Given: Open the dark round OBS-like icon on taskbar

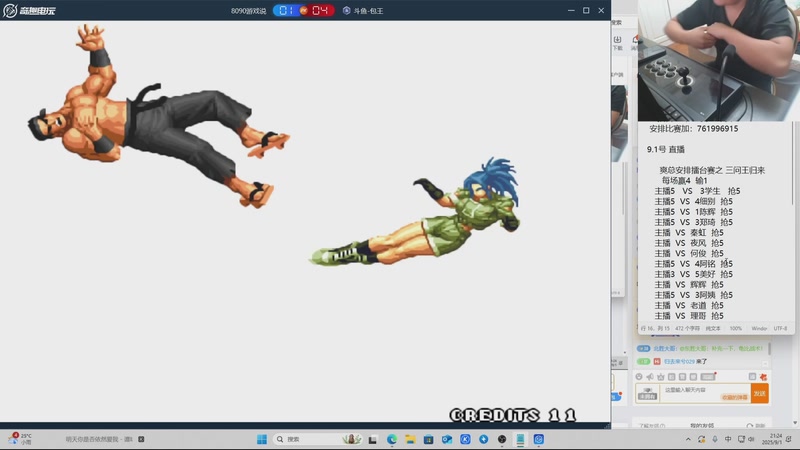Looking at the screenshot, I should (502, 439).
